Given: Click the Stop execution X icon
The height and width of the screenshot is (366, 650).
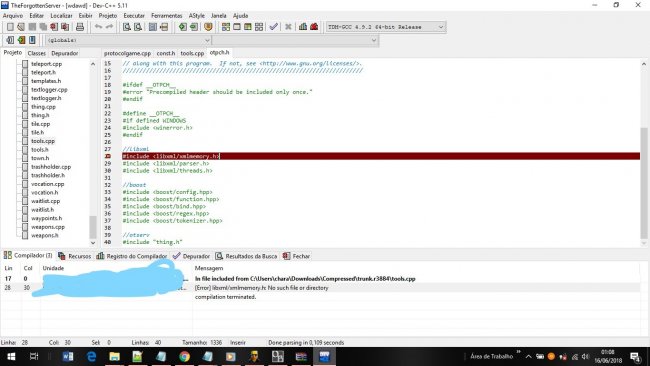Looking at the screenshot, I should coord(288,27).
